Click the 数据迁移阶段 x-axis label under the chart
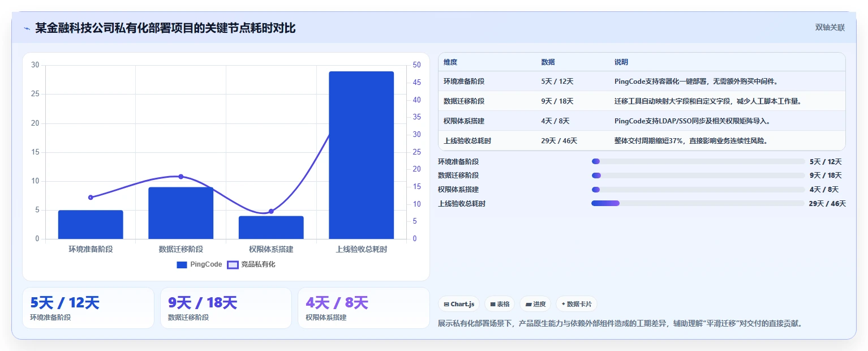Image resolution: width=868 pixels, height=351 pixels. click(x=181, y=249)
